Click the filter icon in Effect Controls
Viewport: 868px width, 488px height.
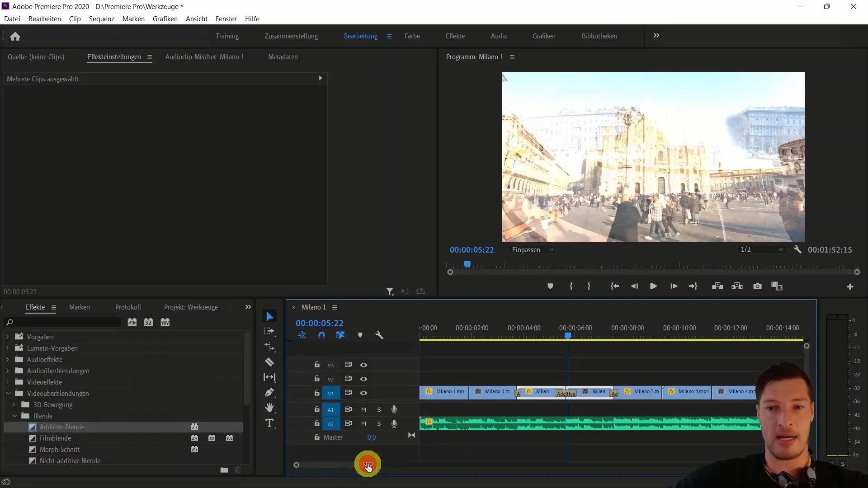[x=390, y=292]
